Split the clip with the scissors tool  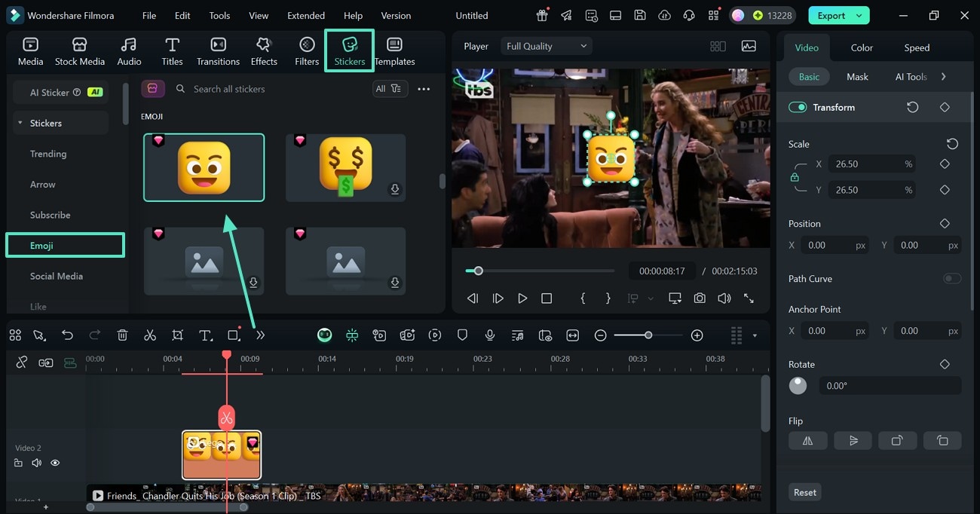pyautogui.click(x=150, y=335)
